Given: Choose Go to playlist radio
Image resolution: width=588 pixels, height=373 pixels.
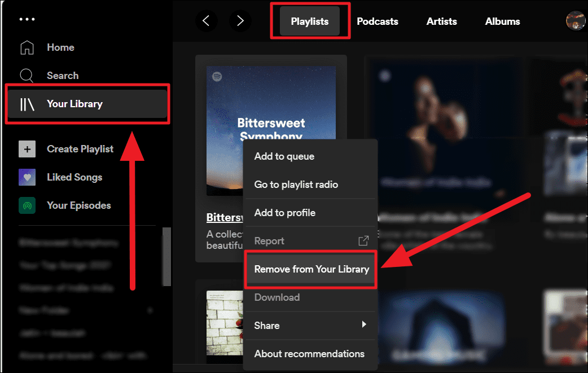Looking at the screenshot, I should click(x=310, y=185).
